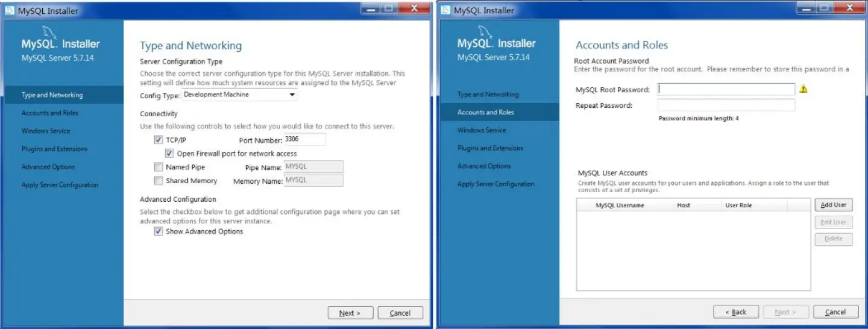
Task: Click the 'Password minimum length: 4' text
Action: click(x=699, y=119)
